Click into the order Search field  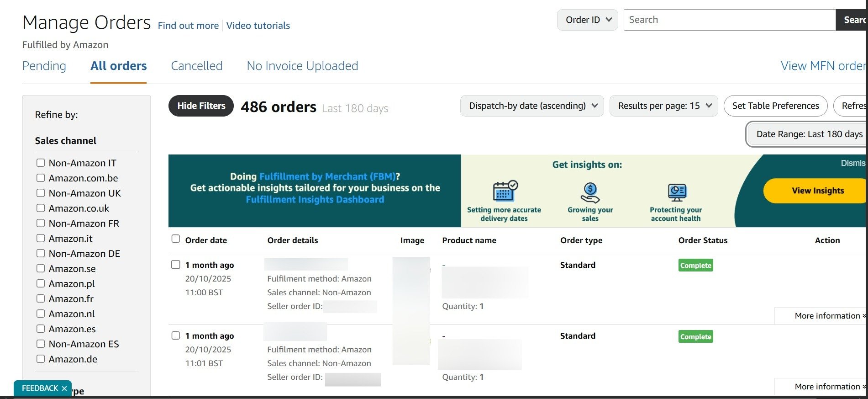point(729,20)
